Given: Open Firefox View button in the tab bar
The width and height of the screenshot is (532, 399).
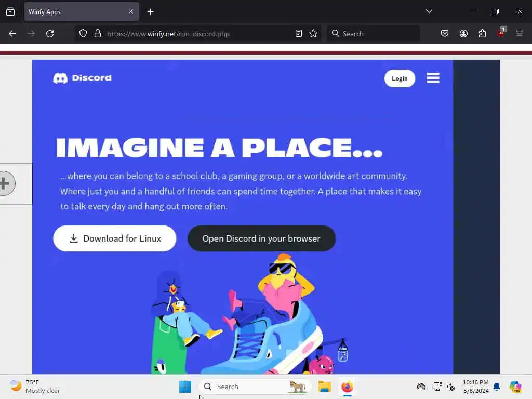Looking at the screenshot, I should coord(10,11).
